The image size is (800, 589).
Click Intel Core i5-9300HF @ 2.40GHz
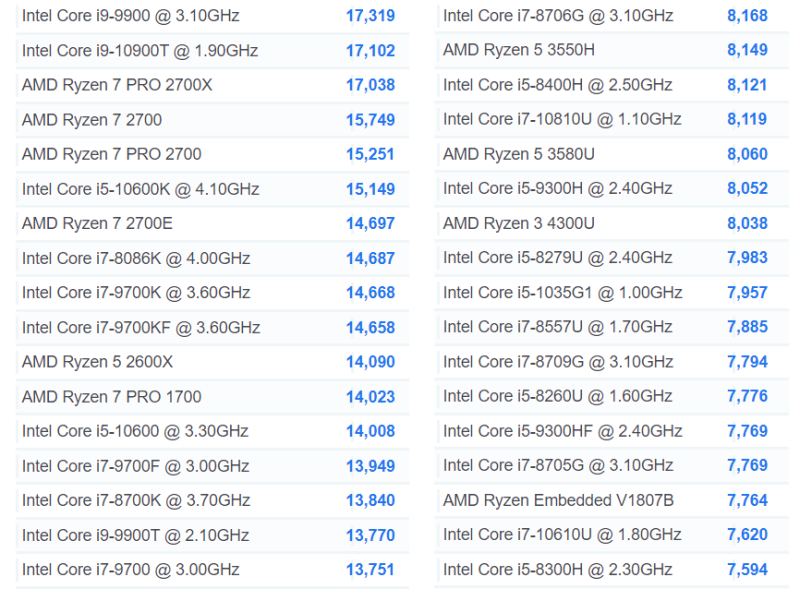[x=563, y=431]
